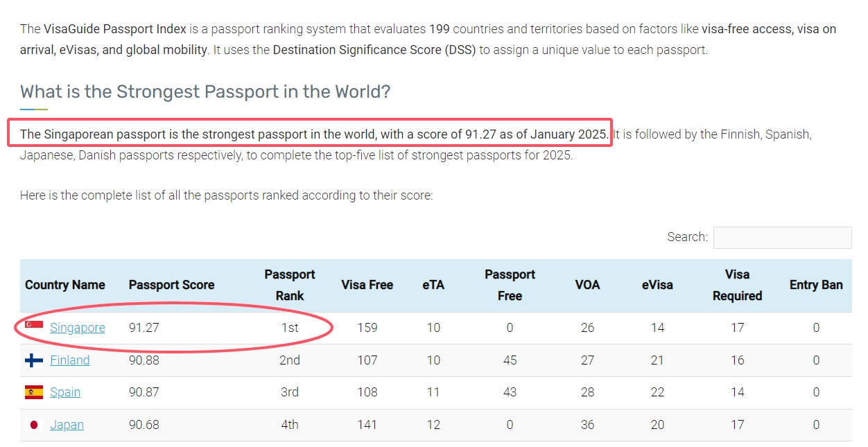Sort by the Passport Free header
This screenshot has width=868, height=447.
tap(510, 285)
